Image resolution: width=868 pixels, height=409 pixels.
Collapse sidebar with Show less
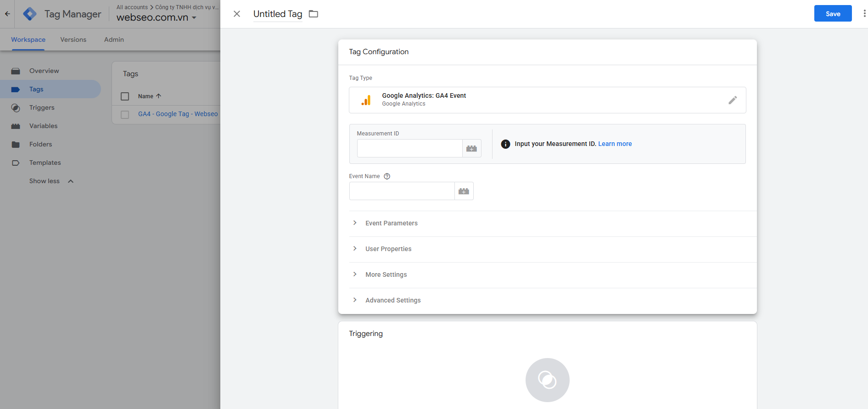pyautogui.click(x=51, y=181)
